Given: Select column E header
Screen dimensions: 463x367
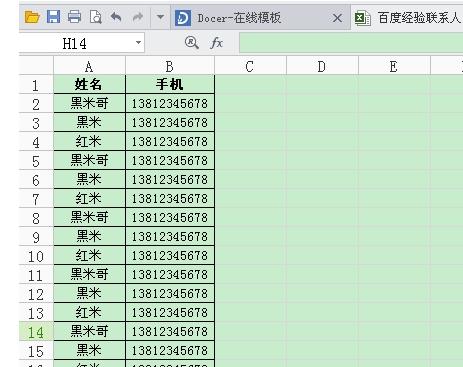Looking at the screenshot, I should [x=394, y=66].
